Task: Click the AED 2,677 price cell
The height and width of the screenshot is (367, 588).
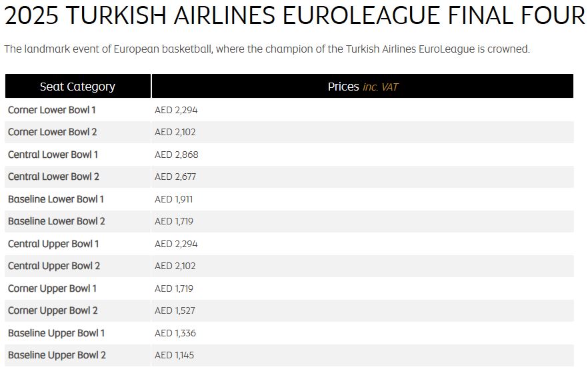Action: [x=175, y=177]
